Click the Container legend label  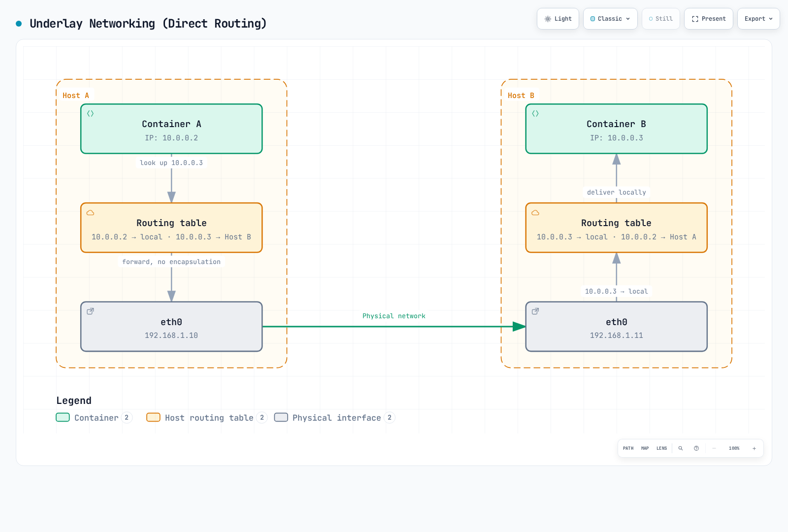[97, 418]
